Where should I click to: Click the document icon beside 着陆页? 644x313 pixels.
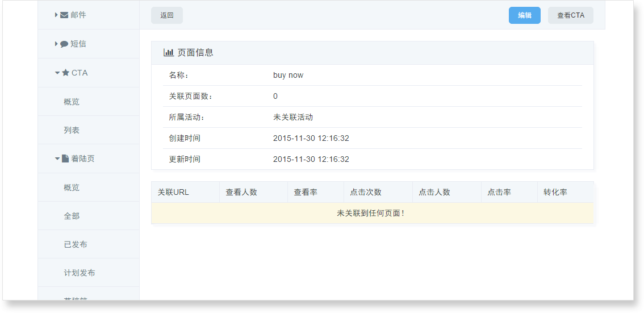[65, 158]
